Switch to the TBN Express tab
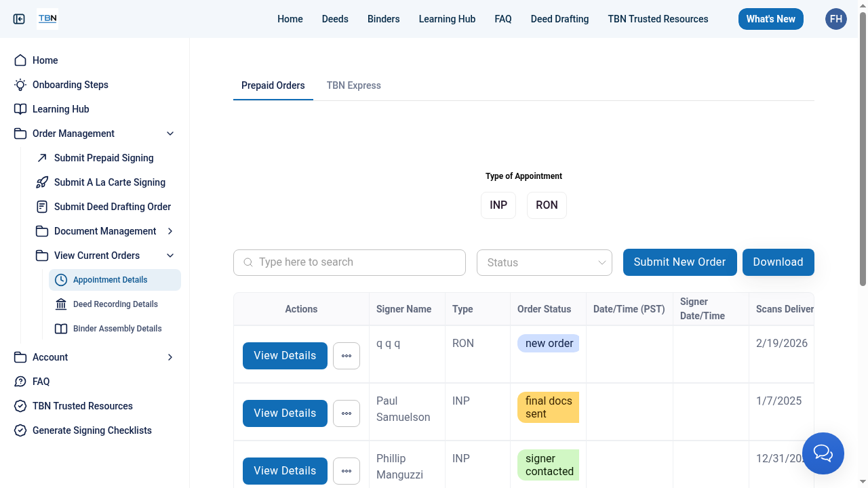 point(353,85)
